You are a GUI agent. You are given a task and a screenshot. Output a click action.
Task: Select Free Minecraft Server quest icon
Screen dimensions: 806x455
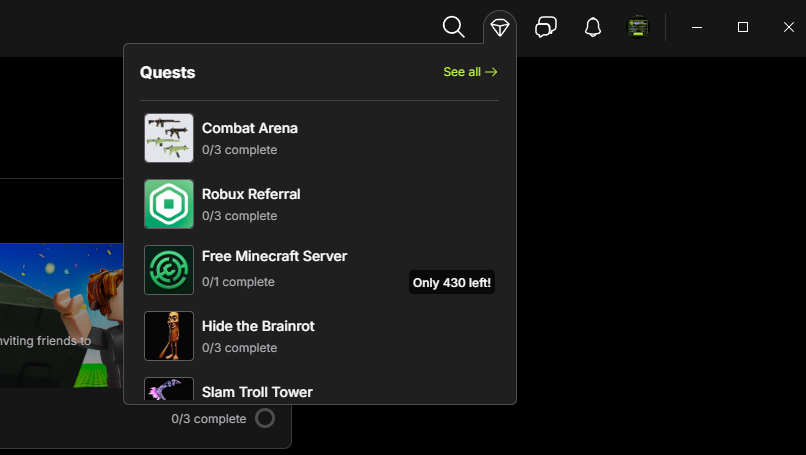point(169,270)
